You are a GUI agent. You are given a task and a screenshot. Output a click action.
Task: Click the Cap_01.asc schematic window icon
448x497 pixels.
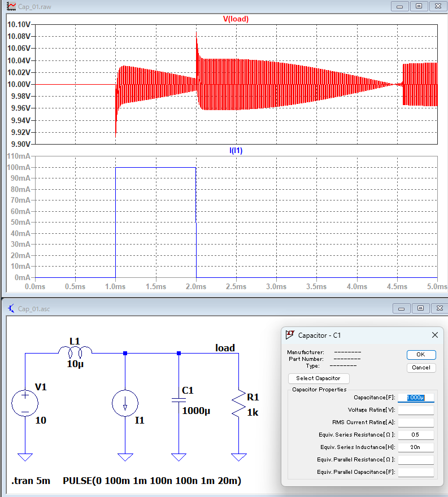point(11,308)
